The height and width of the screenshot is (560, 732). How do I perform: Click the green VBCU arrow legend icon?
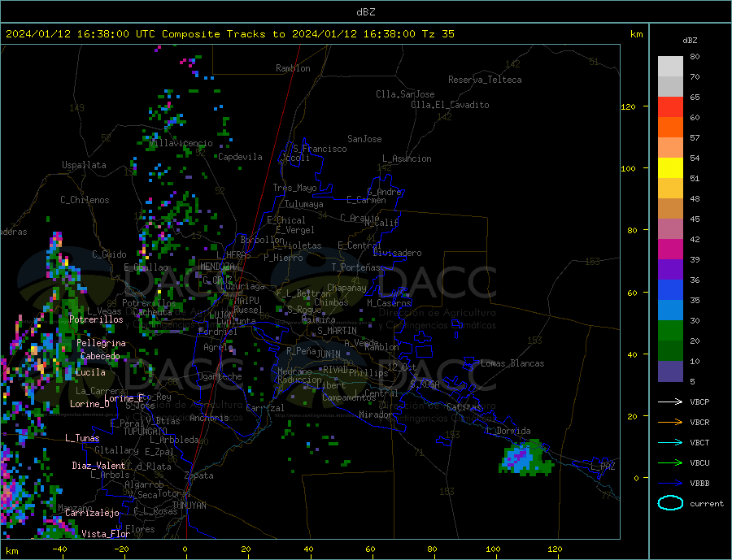[x=670, y=463]
